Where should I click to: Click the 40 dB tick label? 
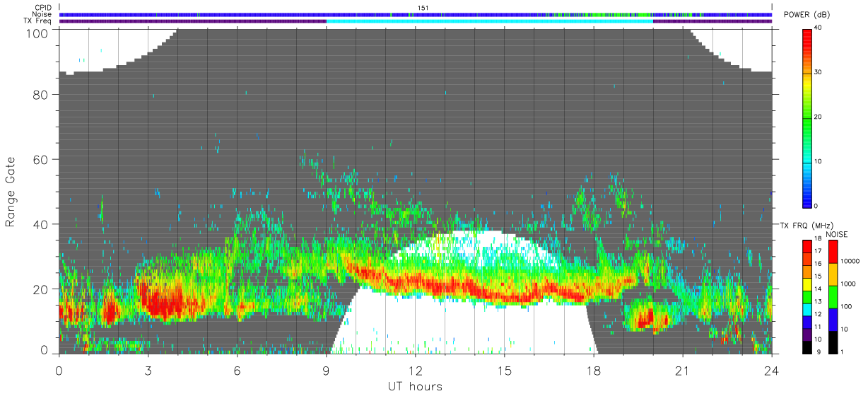tap(819, 28)
